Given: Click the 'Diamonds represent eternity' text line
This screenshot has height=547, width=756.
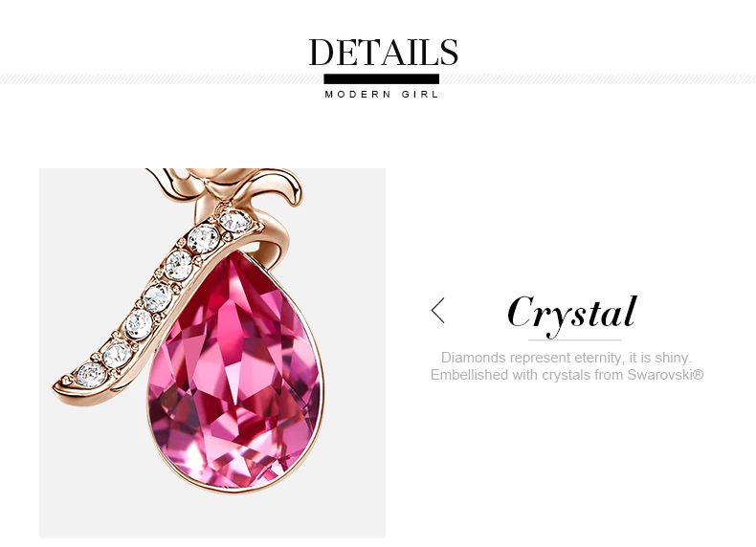Looking at the screenshot, I should 567,358.
